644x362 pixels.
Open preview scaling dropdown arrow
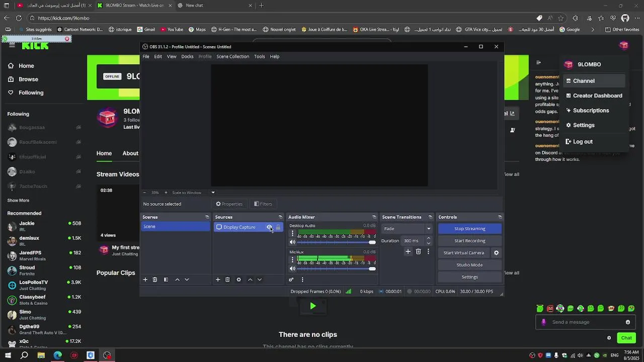[213, 193]
